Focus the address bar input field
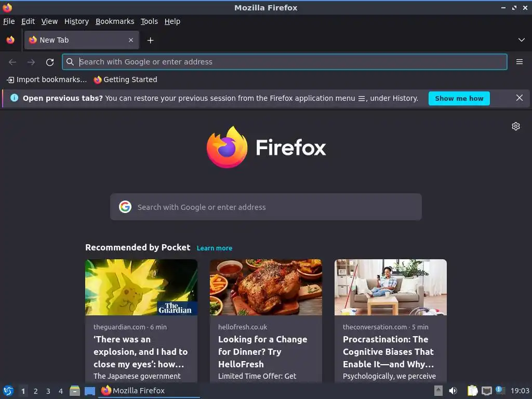532x399 pixels. point(284,62)
